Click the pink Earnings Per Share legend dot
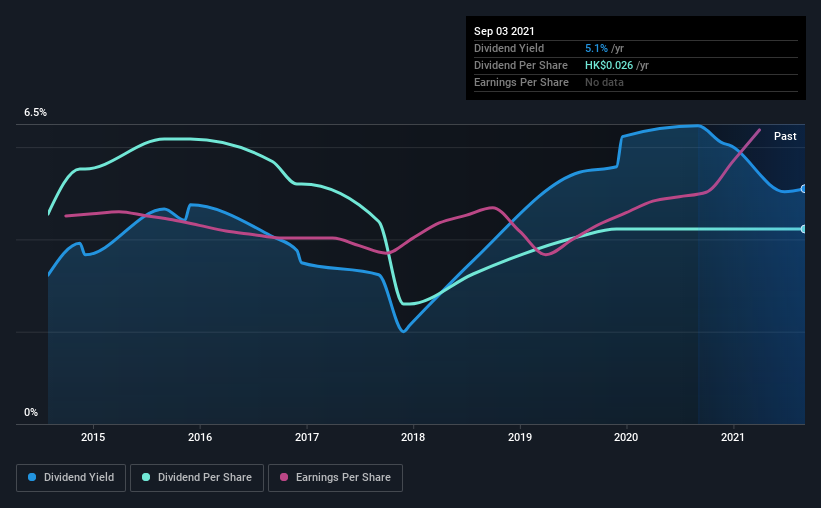The image size is (821, 508). click(x=284, y=477)
